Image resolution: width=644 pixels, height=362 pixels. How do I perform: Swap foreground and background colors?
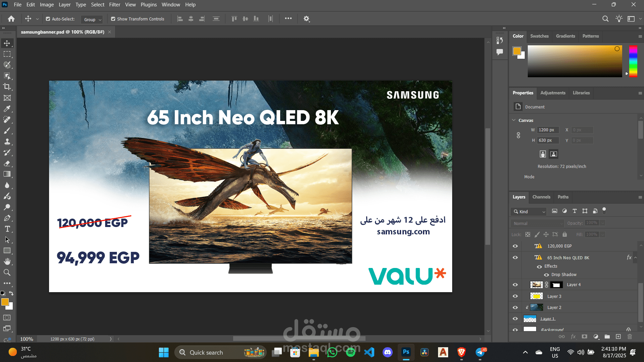(11, 293)
